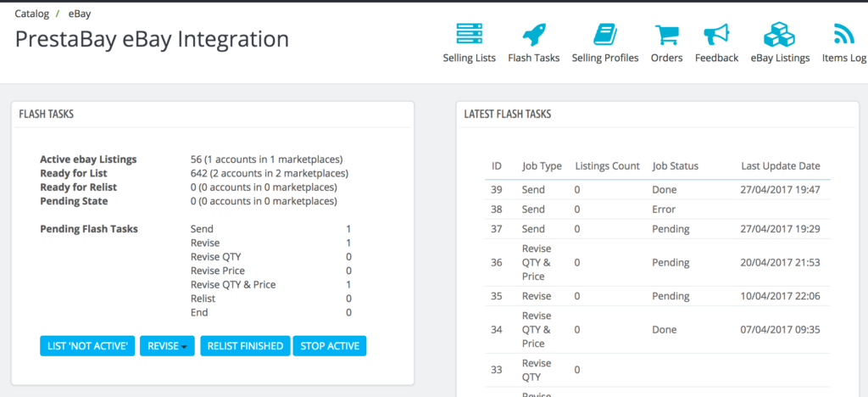Expand the REVISE dropdown button
Screen dimensions: 868x397
tap(167, 346)
